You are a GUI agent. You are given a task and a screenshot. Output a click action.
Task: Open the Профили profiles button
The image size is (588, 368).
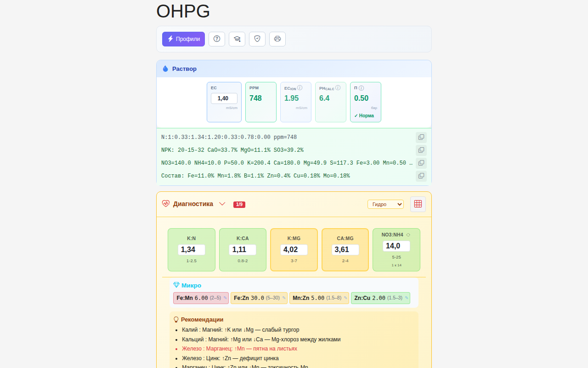pos(183,39)
